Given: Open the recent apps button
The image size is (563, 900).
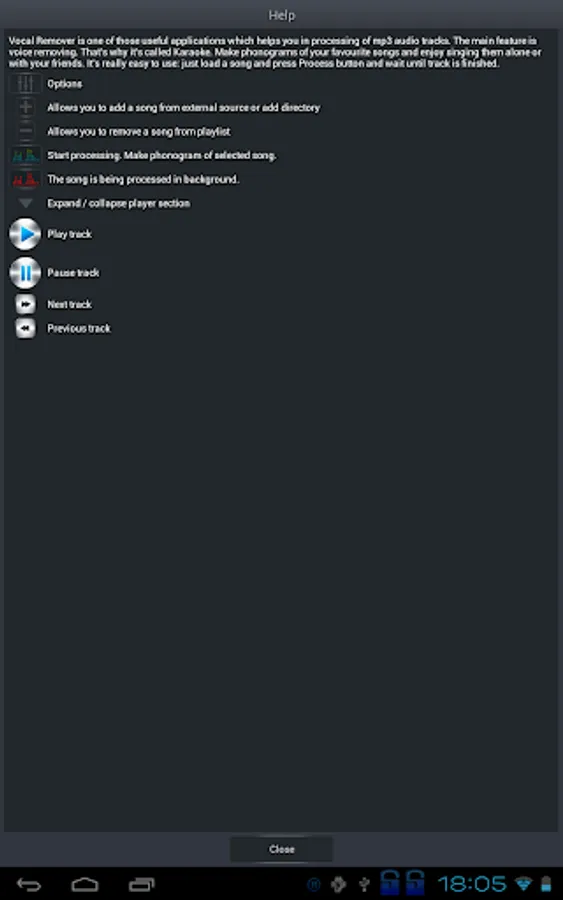Looking at the screenshot, I should (142, 885).
